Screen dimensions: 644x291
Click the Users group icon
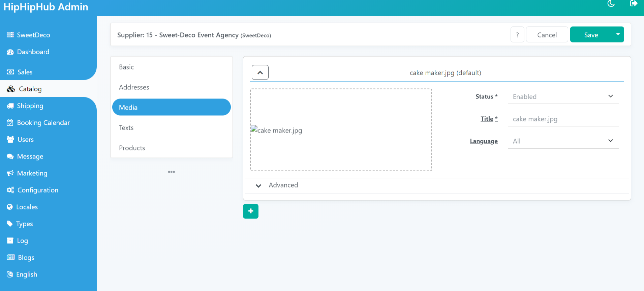pyautogui.click(x=10, y=139)
